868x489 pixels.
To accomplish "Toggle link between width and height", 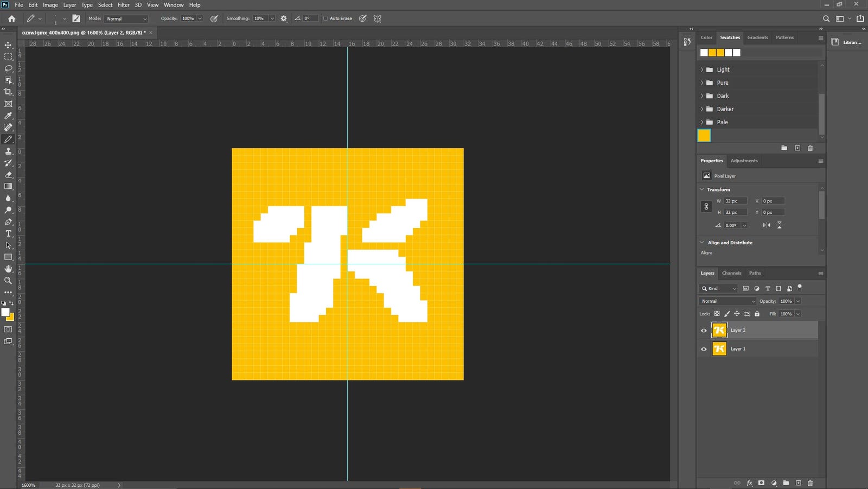I will coord(706,207).
